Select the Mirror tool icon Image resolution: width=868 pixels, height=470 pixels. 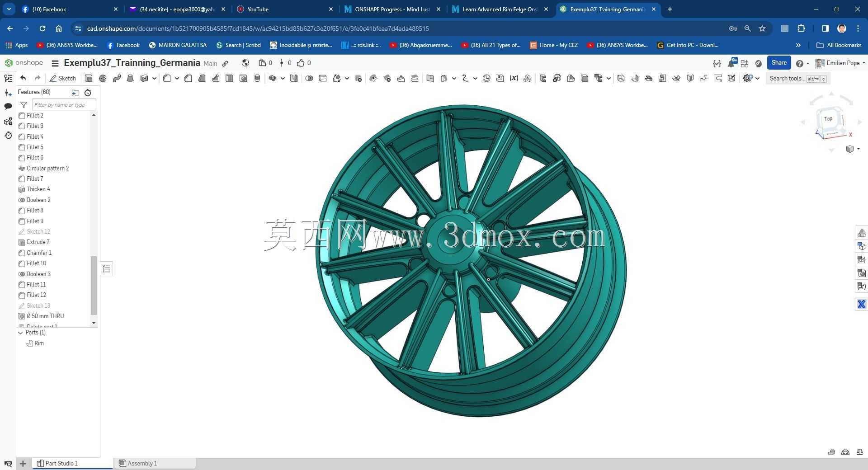pyautogui.click(x=294, y=78)
